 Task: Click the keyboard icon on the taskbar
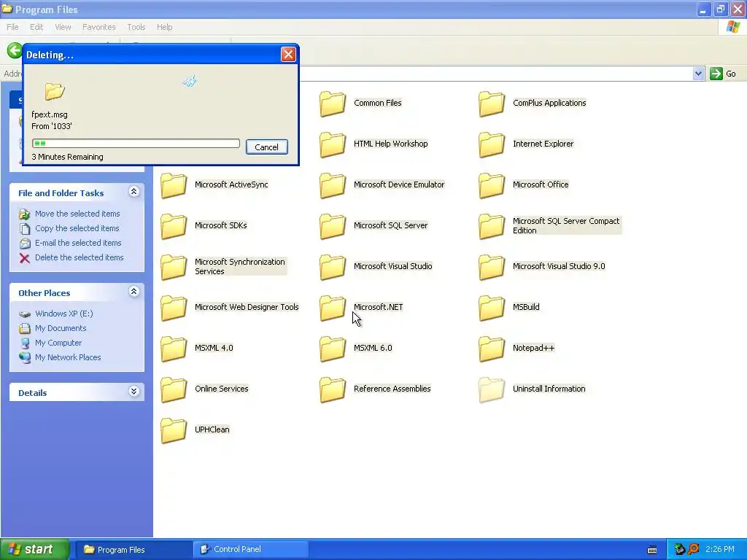click(x=652, y=550)
